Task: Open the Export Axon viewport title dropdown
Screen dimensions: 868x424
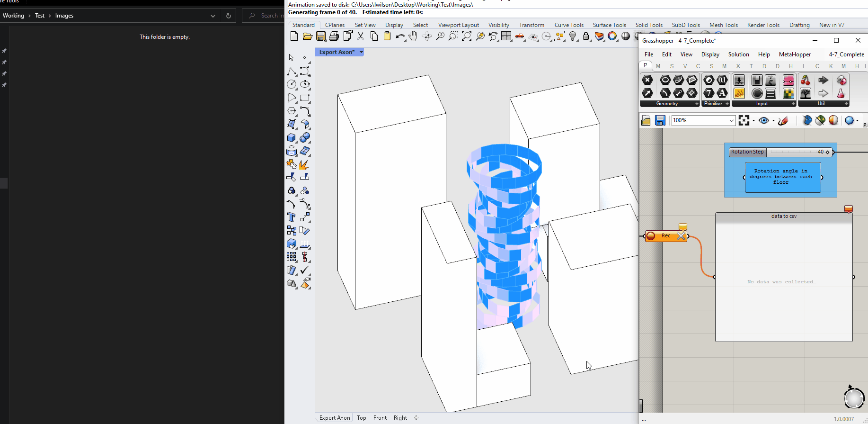Action: (361, 52)
